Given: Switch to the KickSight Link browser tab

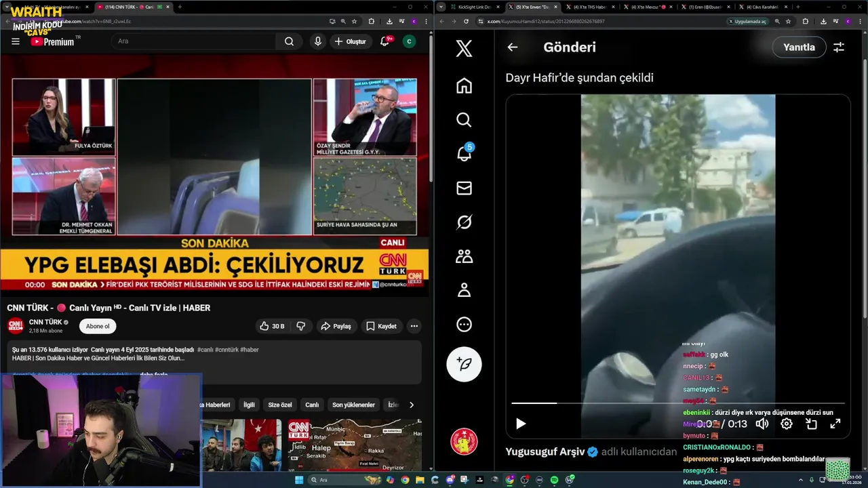Looking at the screenshot, I should point(475,7).
